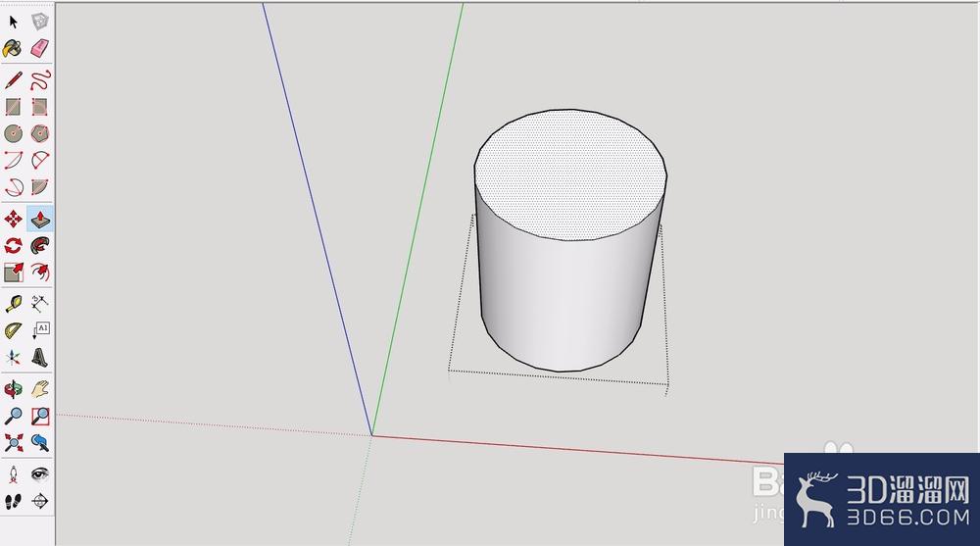Select the Dimension tool
The image size is (980, 546).
point(40,304)
